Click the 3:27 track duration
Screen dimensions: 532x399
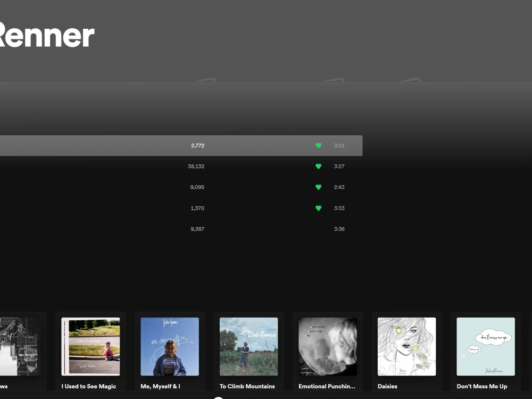[339, 166]
